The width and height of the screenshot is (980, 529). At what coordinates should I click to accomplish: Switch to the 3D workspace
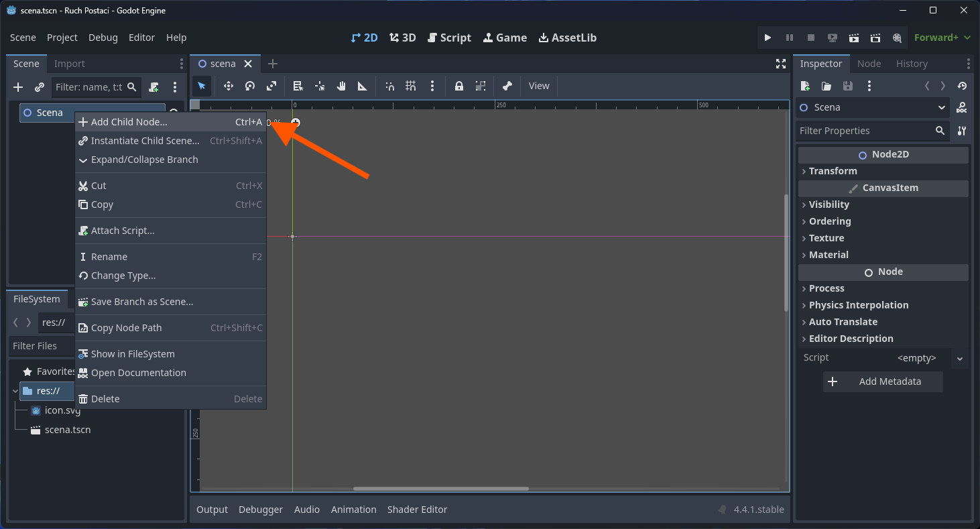coord(403,38)
